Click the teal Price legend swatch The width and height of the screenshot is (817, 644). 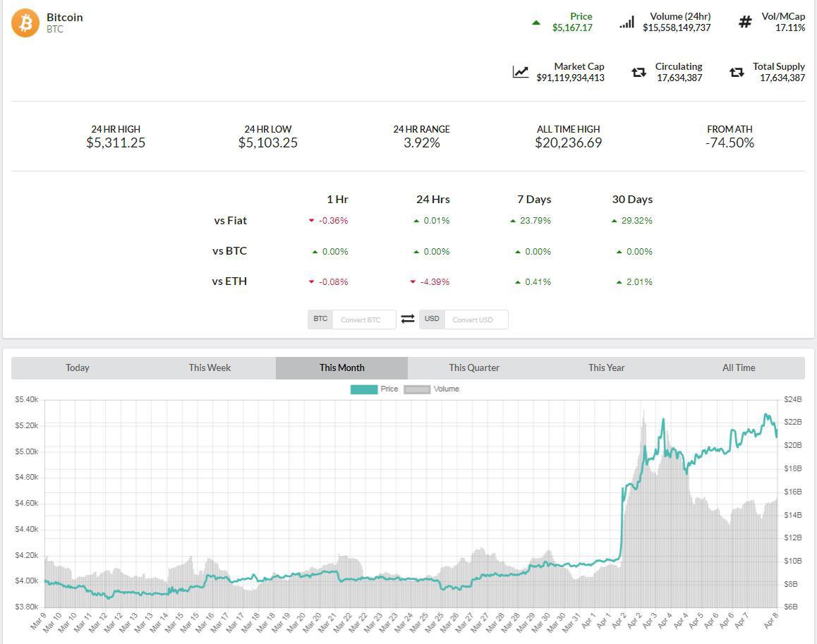(363, 389)
